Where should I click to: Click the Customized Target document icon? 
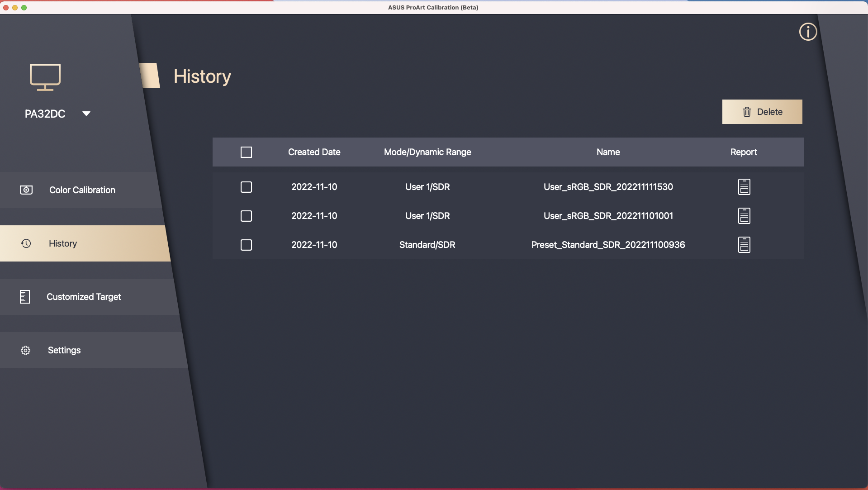coord(25,297)
